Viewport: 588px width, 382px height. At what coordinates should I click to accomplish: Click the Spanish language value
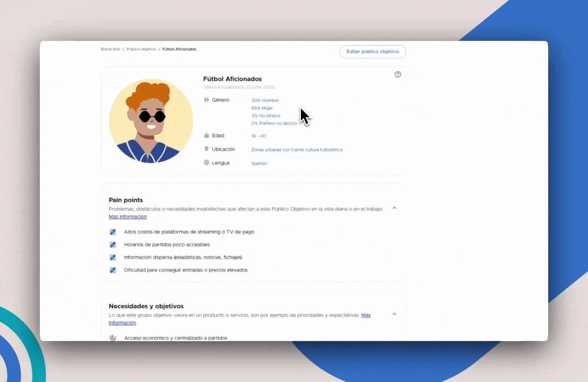259,163
